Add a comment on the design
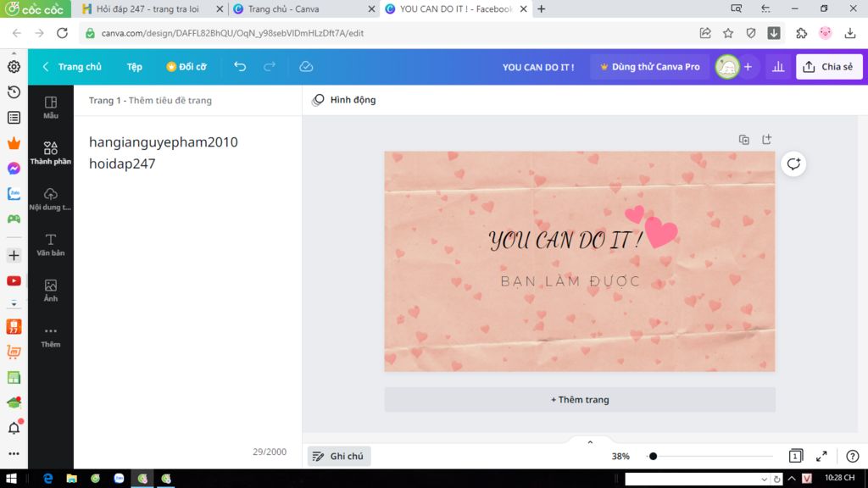This screenshot has width=868, height=488. point(793,164)
